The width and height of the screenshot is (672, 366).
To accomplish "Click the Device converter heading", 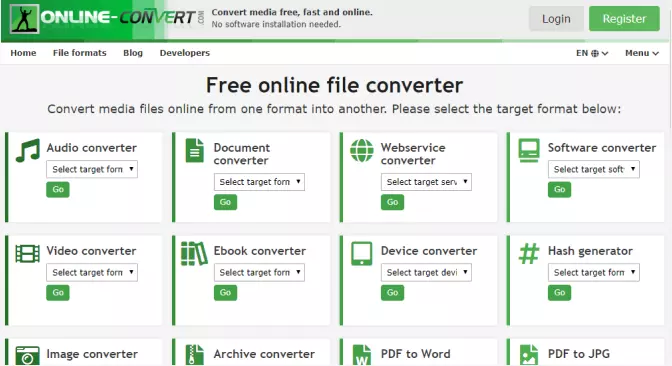I will click(429, 251).
